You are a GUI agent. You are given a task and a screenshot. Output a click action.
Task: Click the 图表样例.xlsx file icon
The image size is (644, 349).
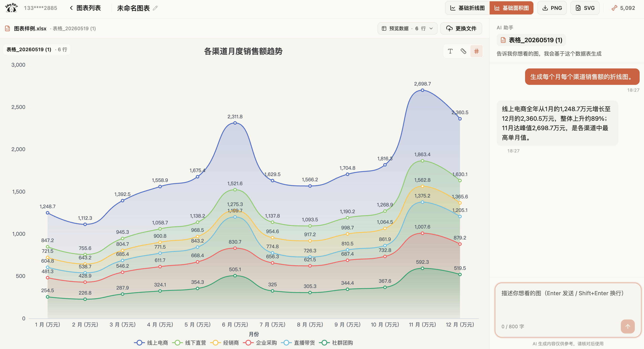tap(7, 28)
